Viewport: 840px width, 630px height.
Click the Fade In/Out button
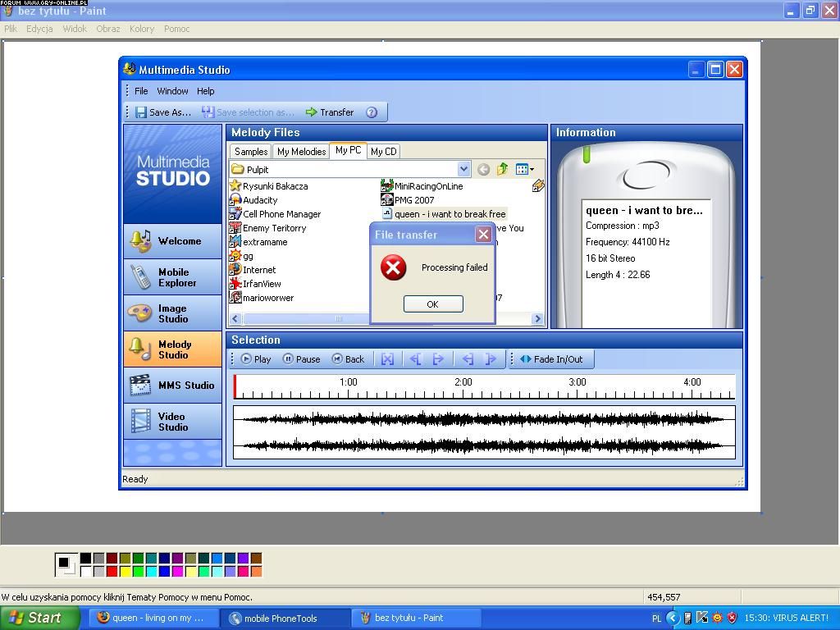[x=551, y=359]
